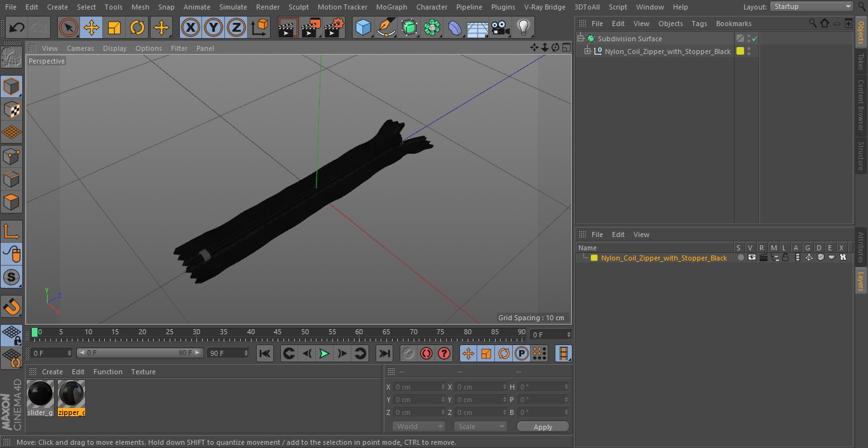Image resolution: width=868 pixels, height=448 pixels.
Task: Toggle the Subdivision Surface enable checkmark
Action: pos(755,39)
